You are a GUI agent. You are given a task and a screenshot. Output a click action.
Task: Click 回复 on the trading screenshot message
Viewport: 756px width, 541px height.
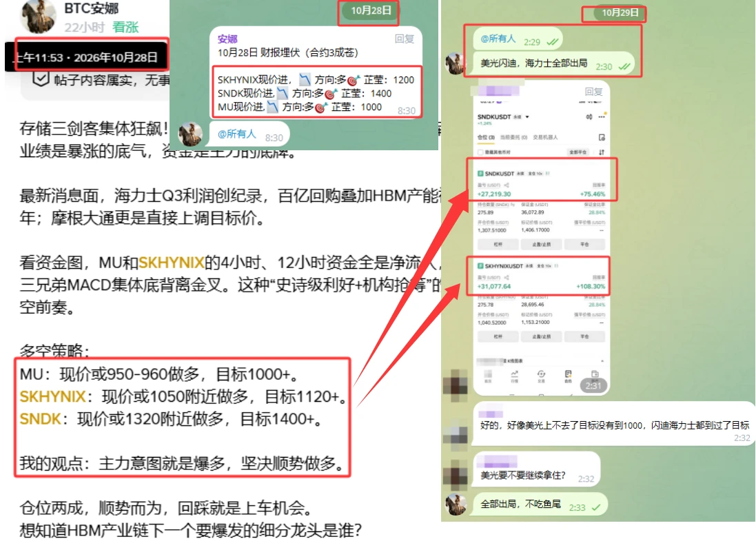point(593,92)
